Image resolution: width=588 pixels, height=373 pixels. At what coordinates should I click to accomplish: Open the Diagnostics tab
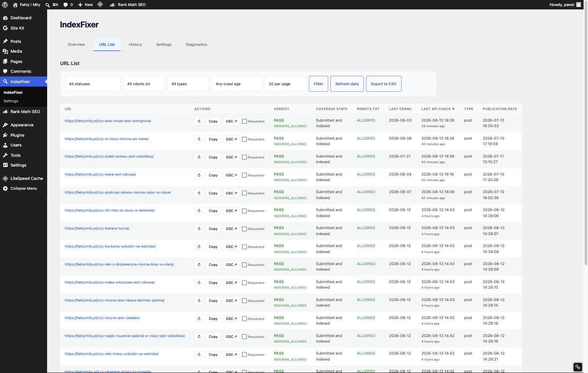point(196,45)
